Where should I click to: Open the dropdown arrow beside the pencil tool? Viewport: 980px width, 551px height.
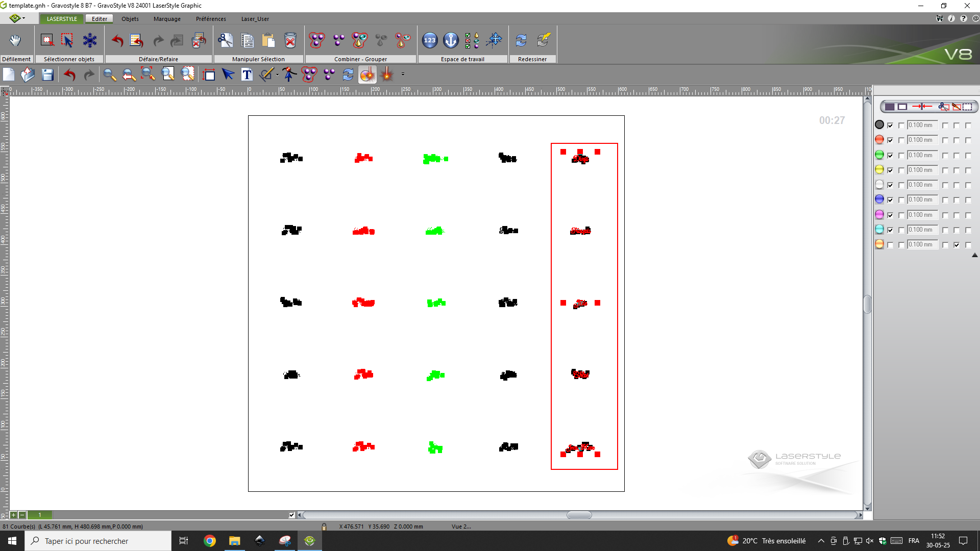277,75
